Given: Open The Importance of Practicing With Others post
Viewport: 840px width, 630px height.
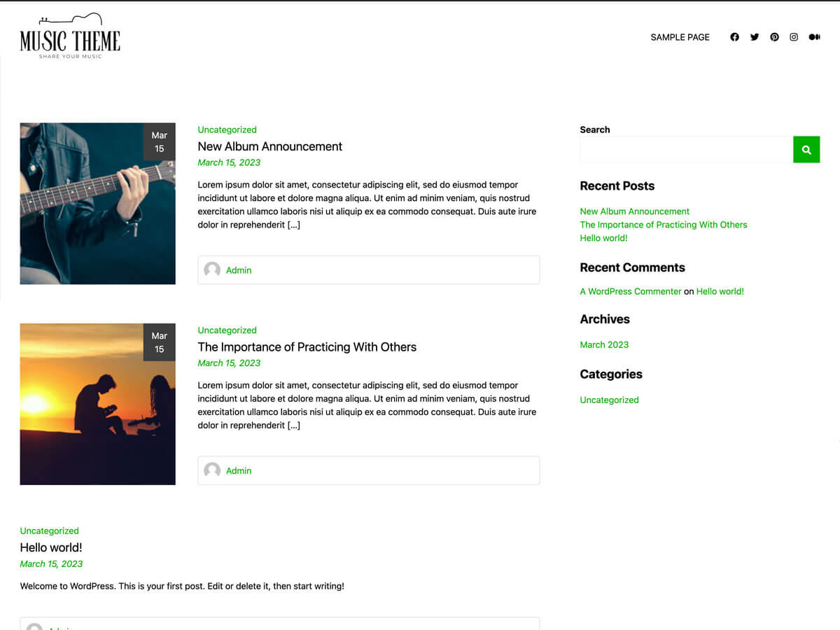Looking at the screenshot, I should 307,346.
